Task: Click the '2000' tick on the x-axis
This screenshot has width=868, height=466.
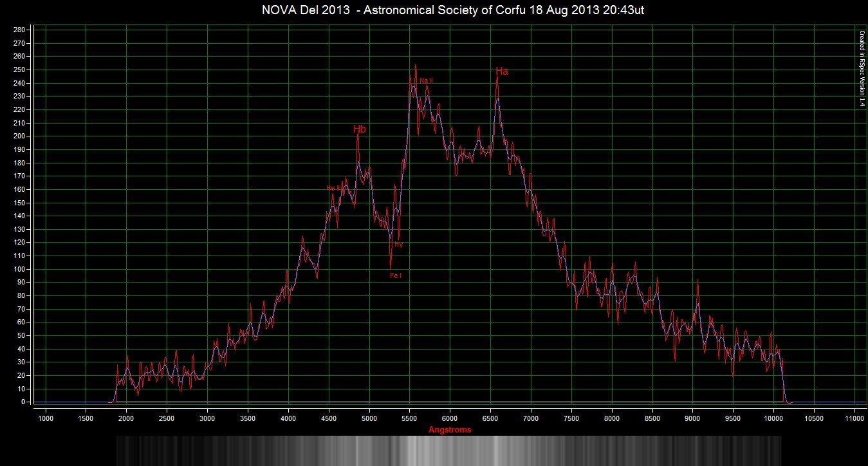Action: tap(127, 418)
